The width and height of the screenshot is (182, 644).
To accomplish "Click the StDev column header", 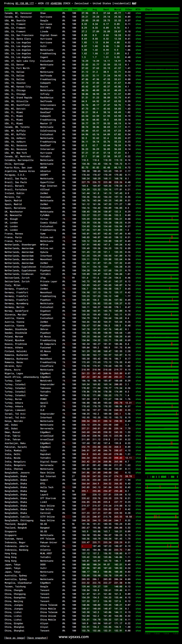I will click(129, 10).
